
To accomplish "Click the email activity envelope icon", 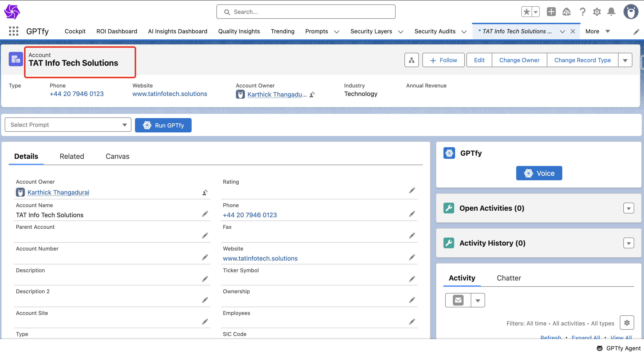I will [x=458, y=300].
